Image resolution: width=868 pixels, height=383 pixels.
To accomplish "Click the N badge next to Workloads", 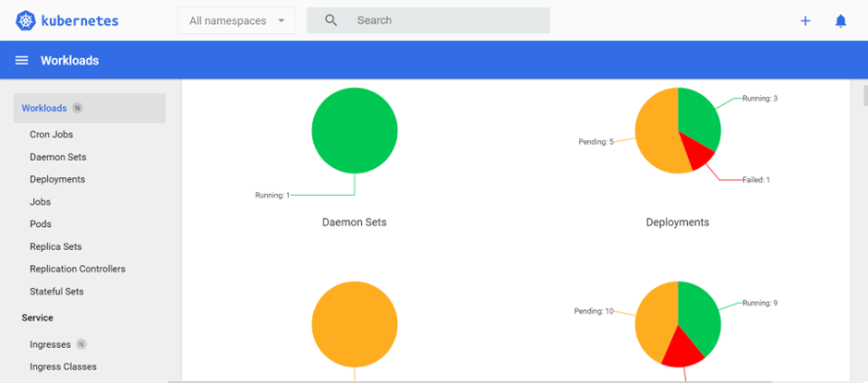I will pyautogui.click(x=78, y=108).
